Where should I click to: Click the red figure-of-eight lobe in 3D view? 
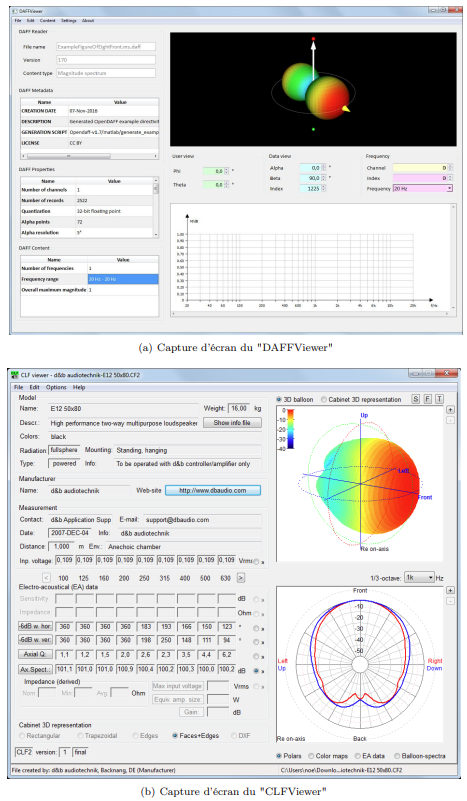tap(330, 97)
